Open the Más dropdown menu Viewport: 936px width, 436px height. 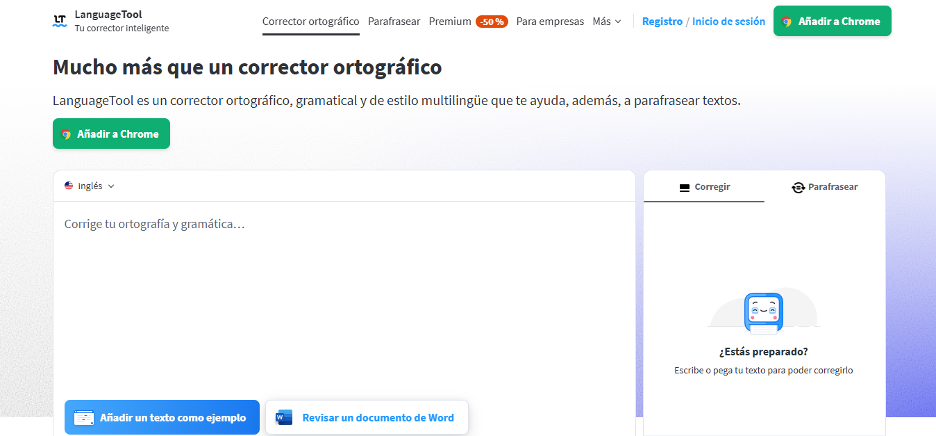click(606, 21)
